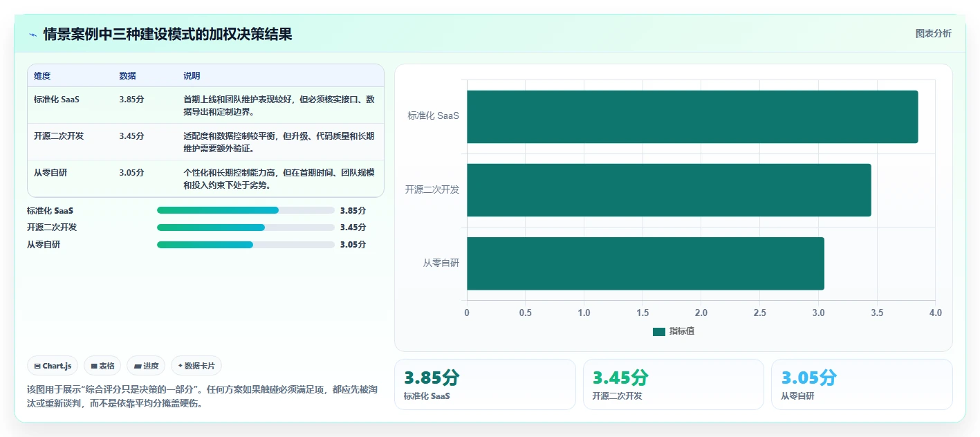The image size is (980, 437).
Task: Click the 3.85分 data card
Action: tap(485, 384)
